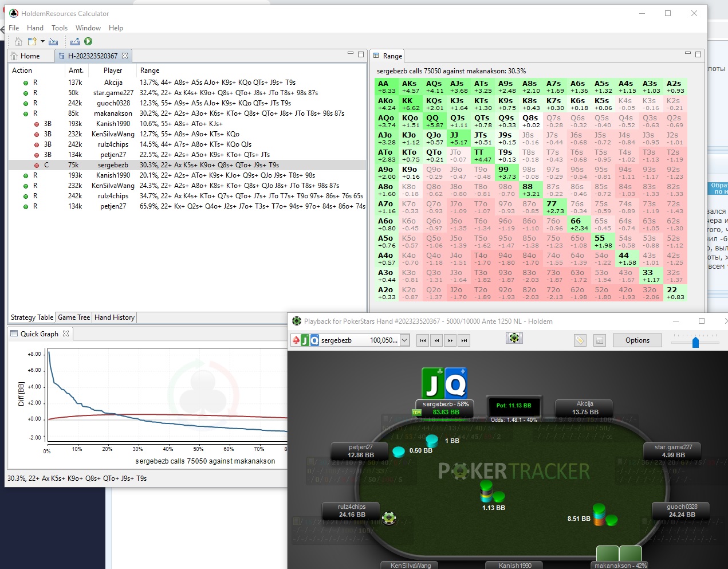
Task: Click the poker chip icon in the replayer toolbar
Action: click(x=514, y=338)
